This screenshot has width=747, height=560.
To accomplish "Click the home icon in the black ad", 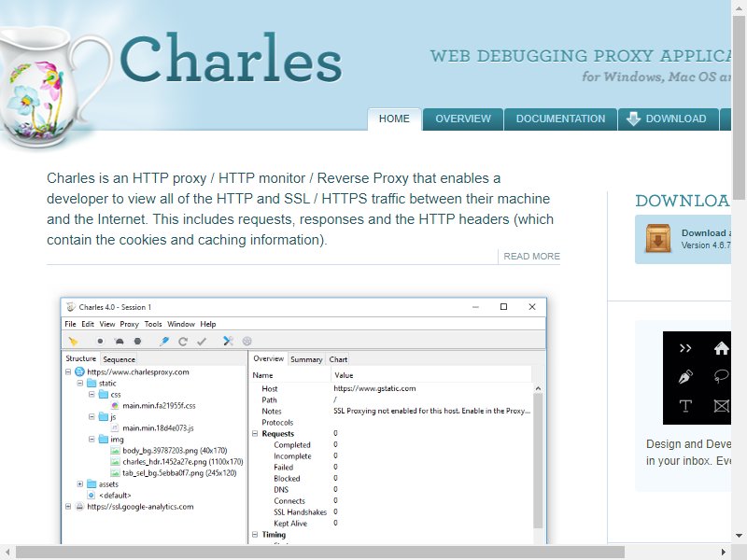I will (x=721, y=348).
